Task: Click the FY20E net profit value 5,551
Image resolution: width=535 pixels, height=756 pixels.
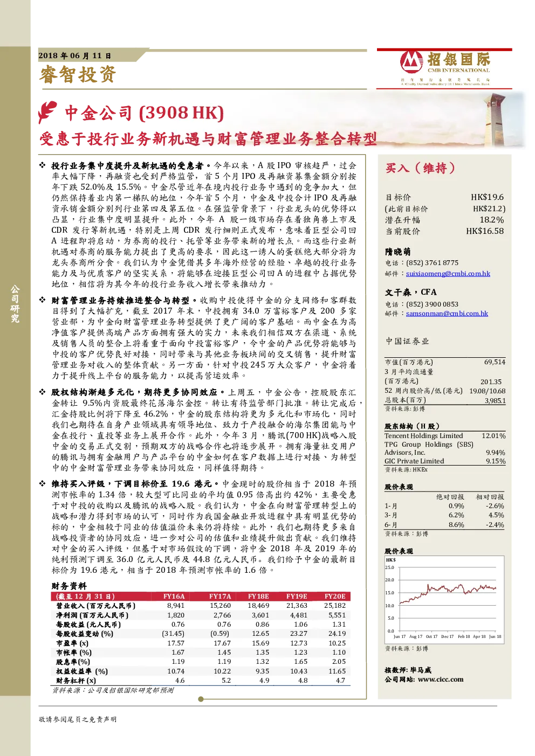Action: [x=337, y=615]
